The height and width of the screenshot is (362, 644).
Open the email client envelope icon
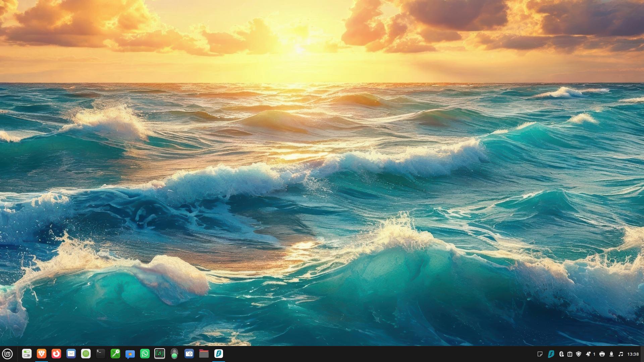coord(71,354)
